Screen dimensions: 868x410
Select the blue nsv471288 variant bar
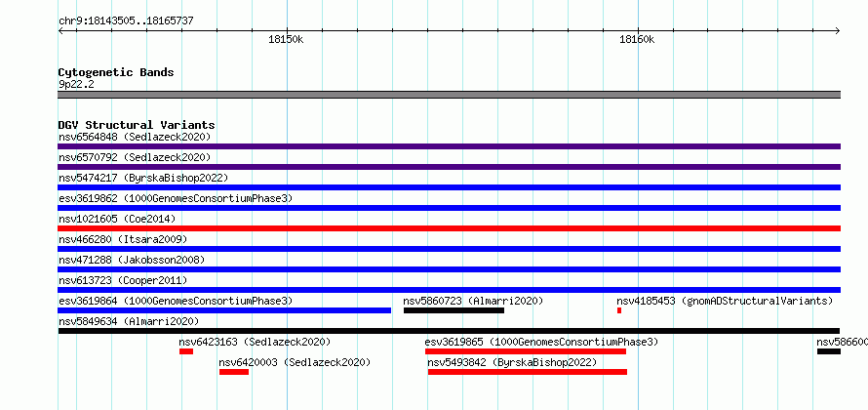pos(449,269)
